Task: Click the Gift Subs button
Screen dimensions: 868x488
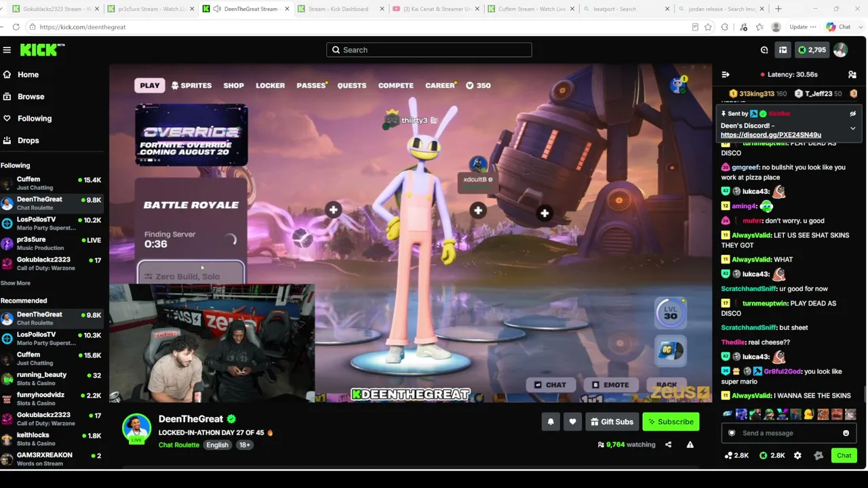Action: pos(612,422)
